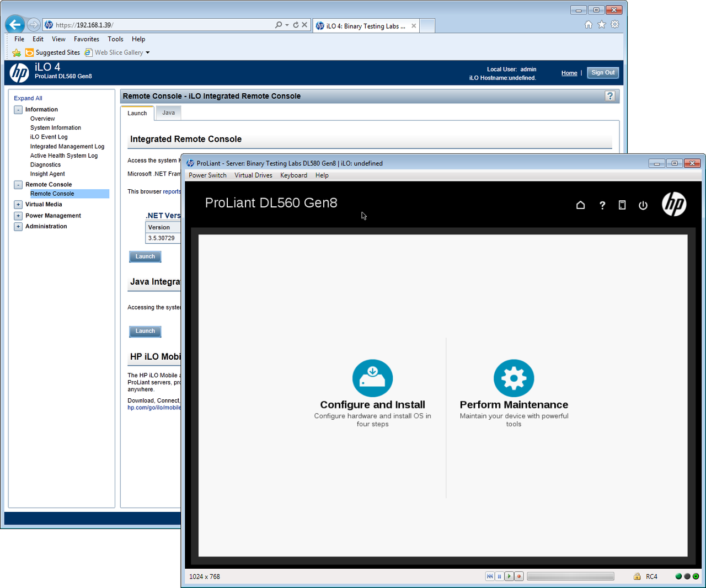Click the console playback progress slider
This screenshot has width=706, height=588.
click(570, 576)
